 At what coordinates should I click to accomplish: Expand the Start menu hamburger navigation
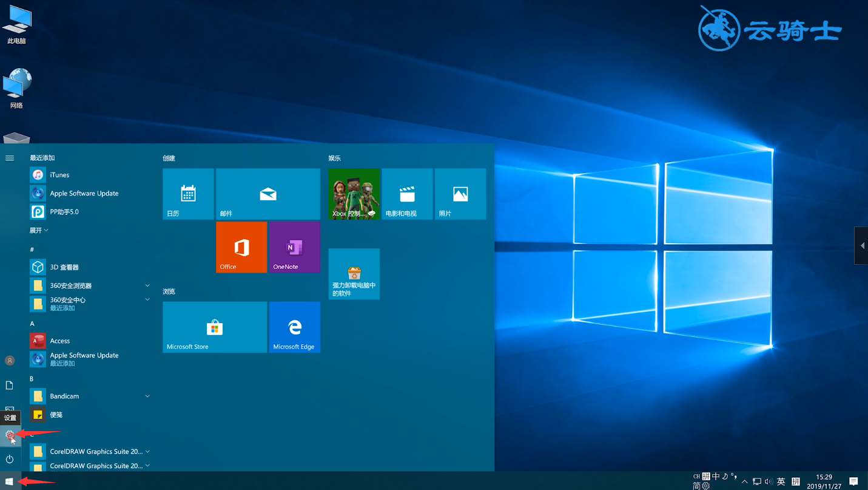click(x=10, y=158)
